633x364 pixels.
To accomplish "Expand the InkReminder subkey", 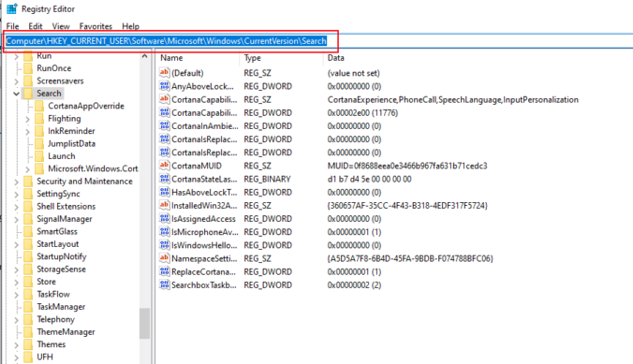I will tap(27, 132).
